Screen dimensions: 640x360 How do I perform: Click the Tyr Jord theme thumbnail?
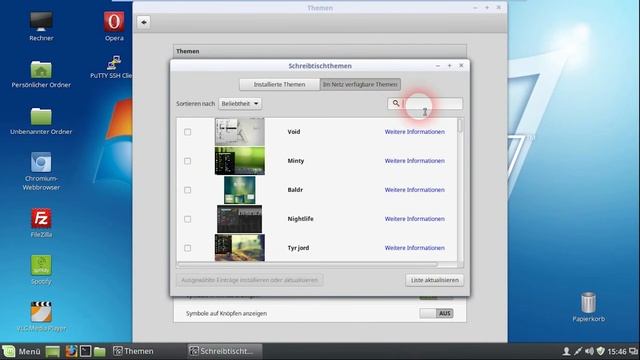[x=240, y=248]
